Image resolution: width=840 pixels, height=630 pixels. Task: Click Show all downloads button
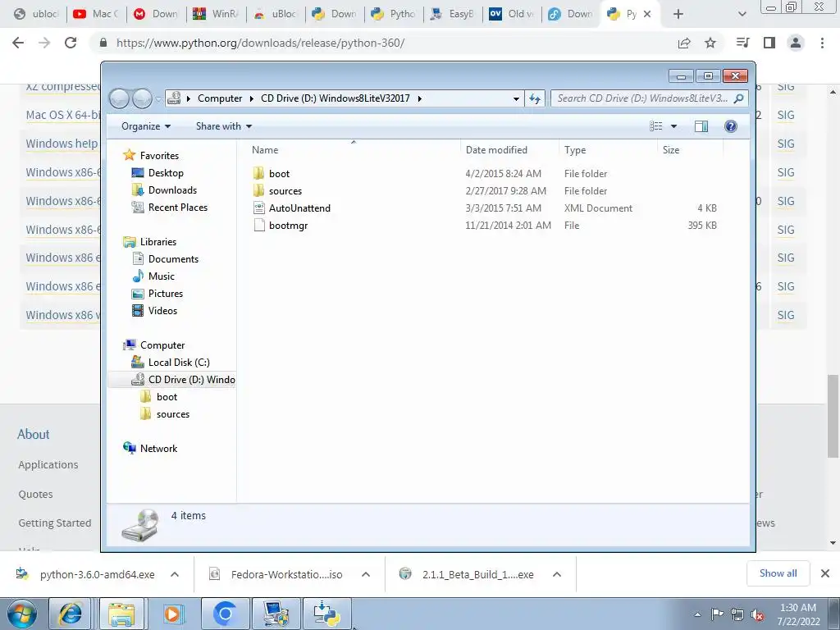pyautogui.click(x=778, y=573)
